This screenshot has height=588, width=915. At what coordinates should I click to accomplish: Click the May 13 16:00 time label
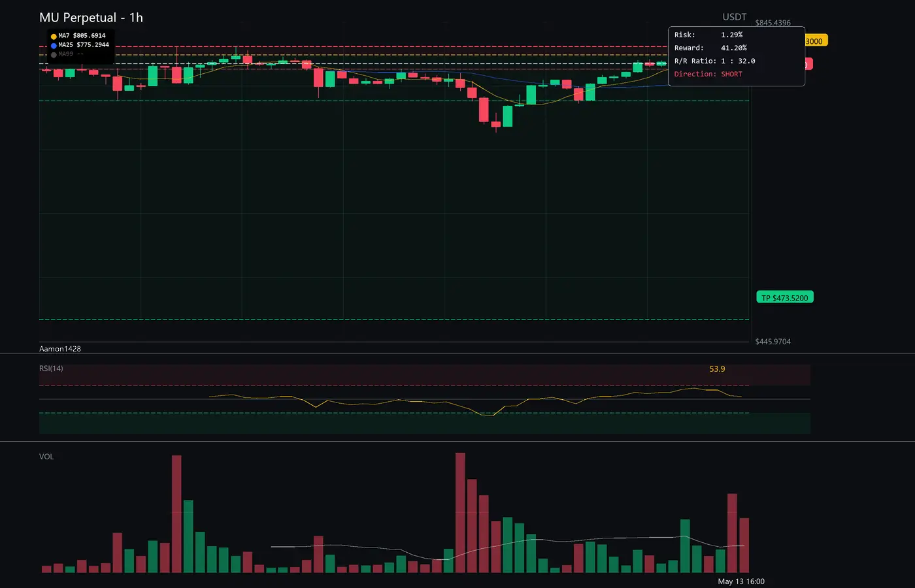coord(741,581)
